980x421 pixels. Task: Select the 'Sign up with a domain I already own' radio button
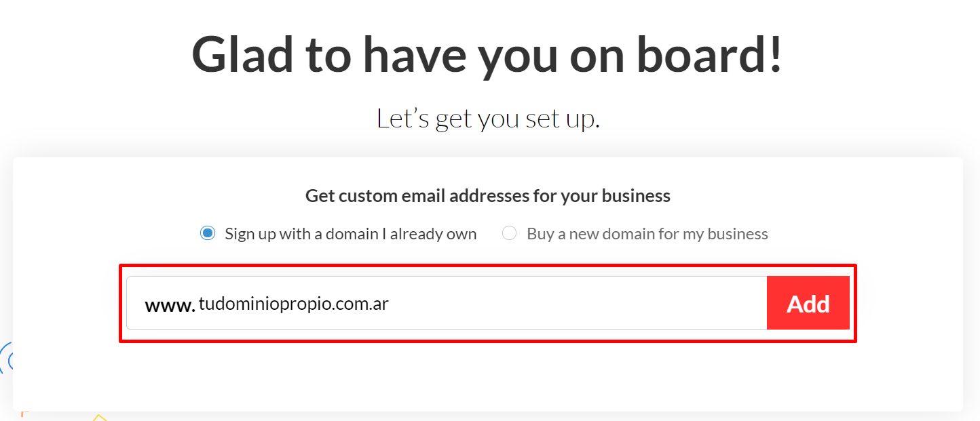click(x=208, y=234)
